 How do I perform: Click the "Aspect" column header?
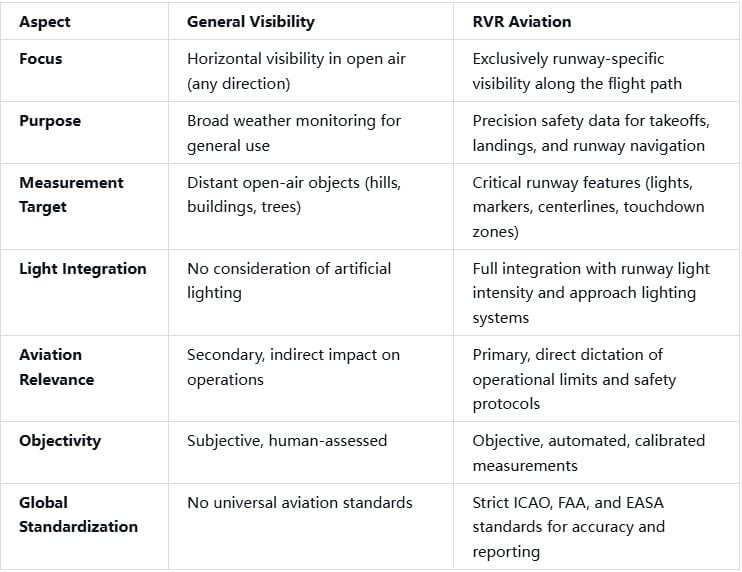click(x=46, y=19)
